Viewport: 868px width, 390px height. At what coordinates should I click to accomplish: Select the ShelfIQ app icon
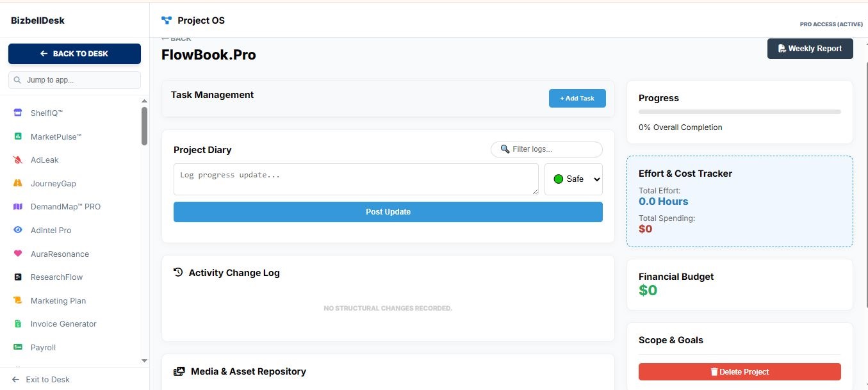(x=17, y=113)
